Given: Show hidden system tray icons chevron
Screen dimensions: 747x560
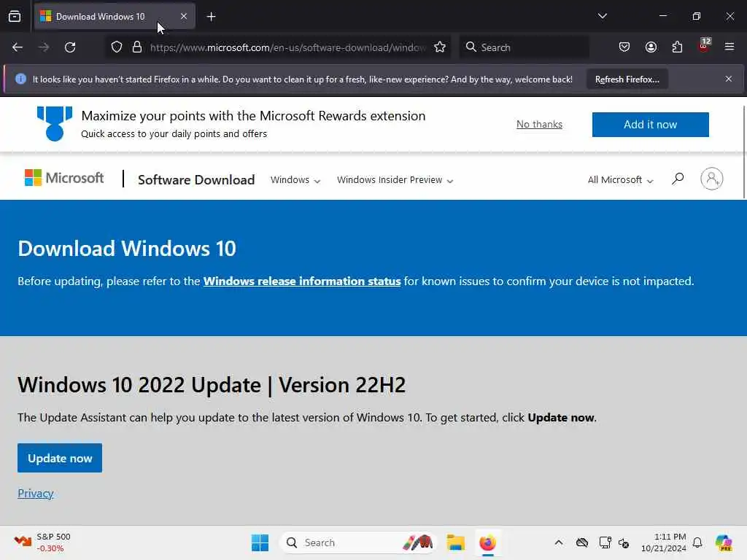Looking at the screenshot, I should pos(559,542).
